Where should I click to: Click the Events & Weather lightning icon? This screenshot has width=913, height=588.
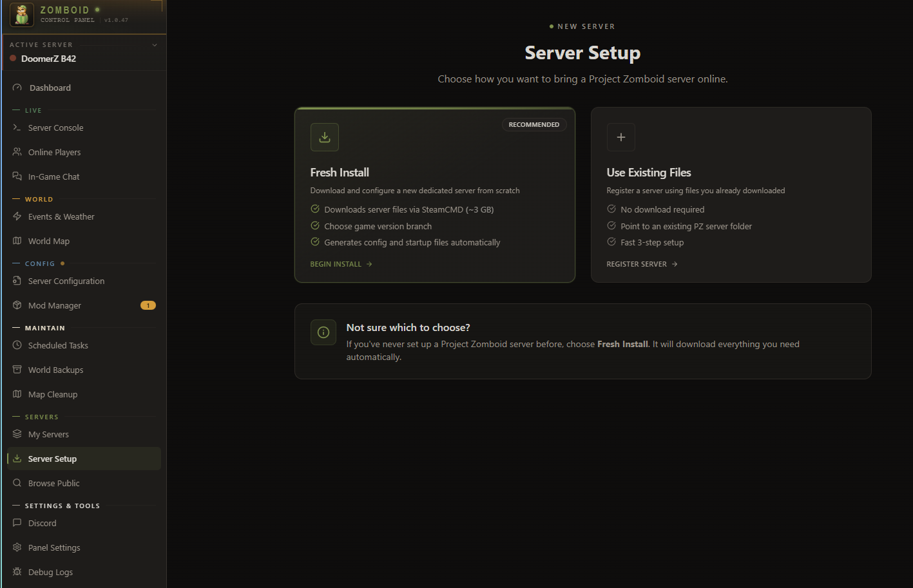pos(17,216)
